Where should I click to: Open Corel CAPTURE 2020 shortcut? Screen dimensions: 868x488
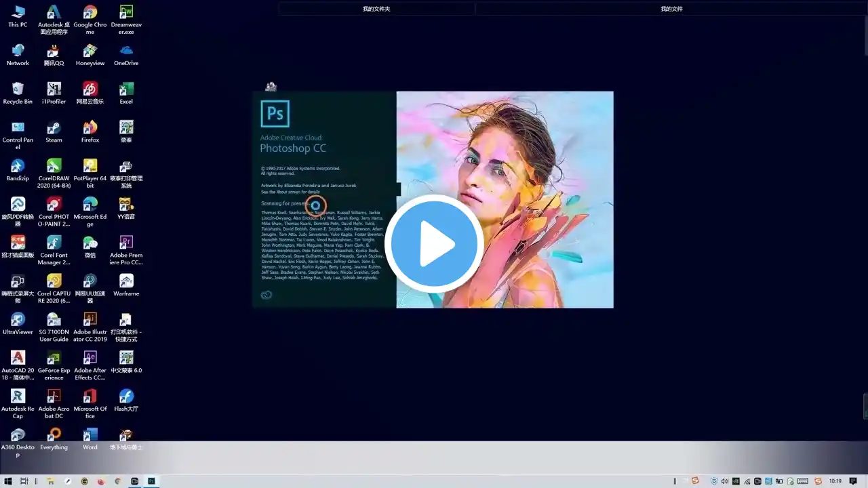click(x=54, y=289)
